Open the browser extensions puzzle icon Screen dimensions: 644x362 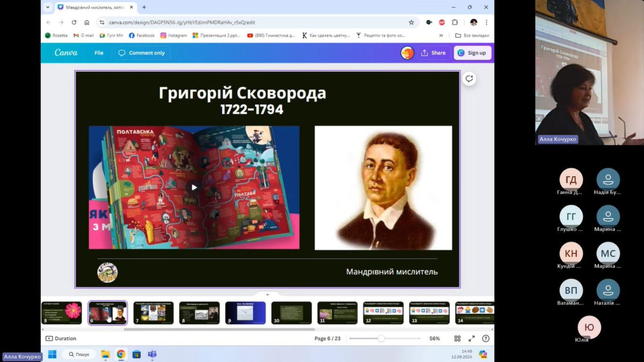pos(455,22)
